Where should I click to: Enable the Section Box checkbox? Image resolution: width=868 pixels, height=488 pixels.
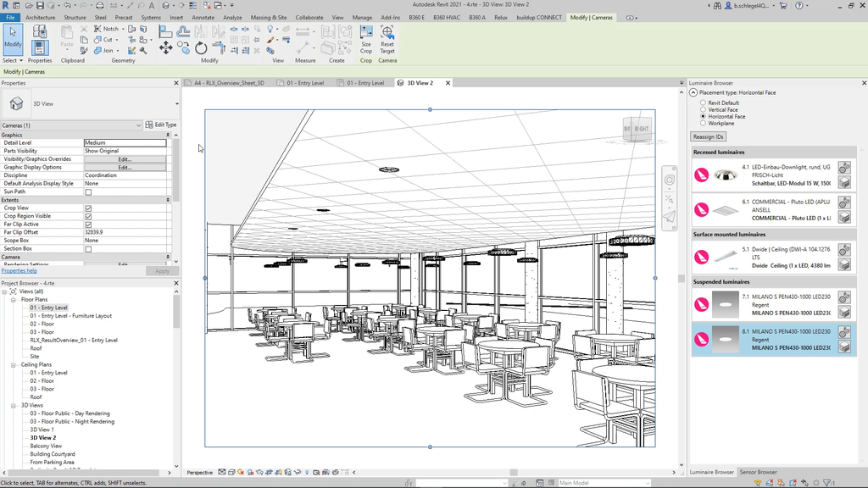[x=88, y=249]
